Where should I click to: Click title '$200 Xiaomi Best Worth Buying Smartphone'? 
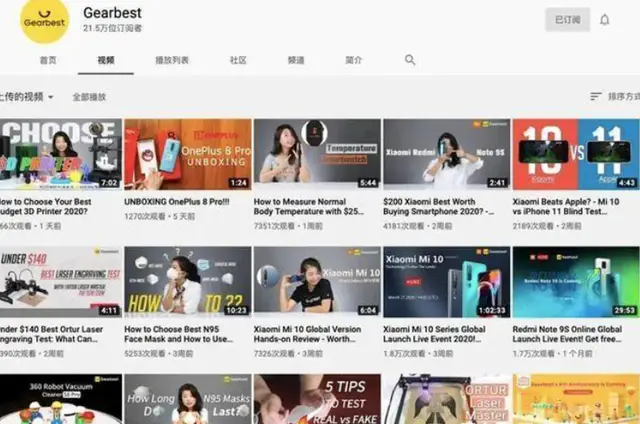[x=439, y=206]
